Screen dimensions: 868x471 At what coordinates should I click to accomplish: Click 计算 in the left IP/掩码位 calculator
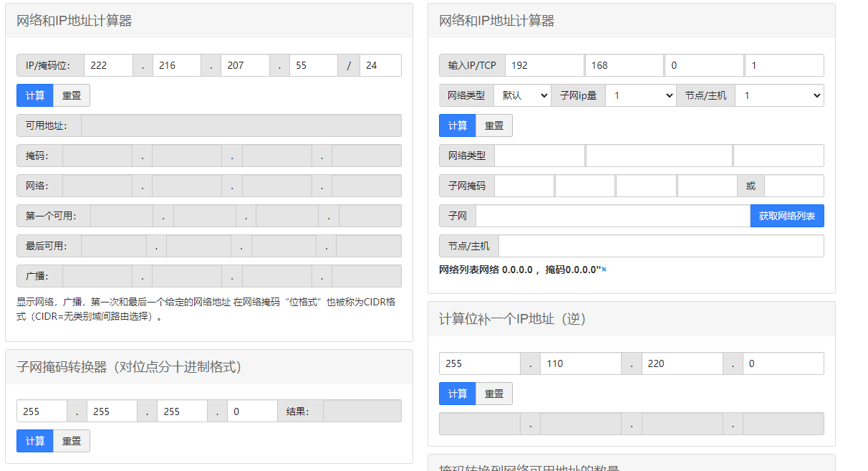[34, 95]
